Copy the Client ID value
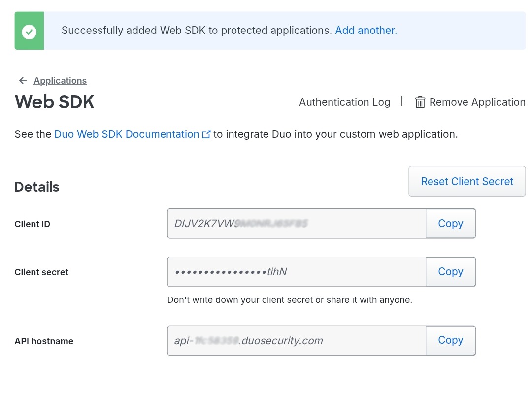 pos(451,223)
